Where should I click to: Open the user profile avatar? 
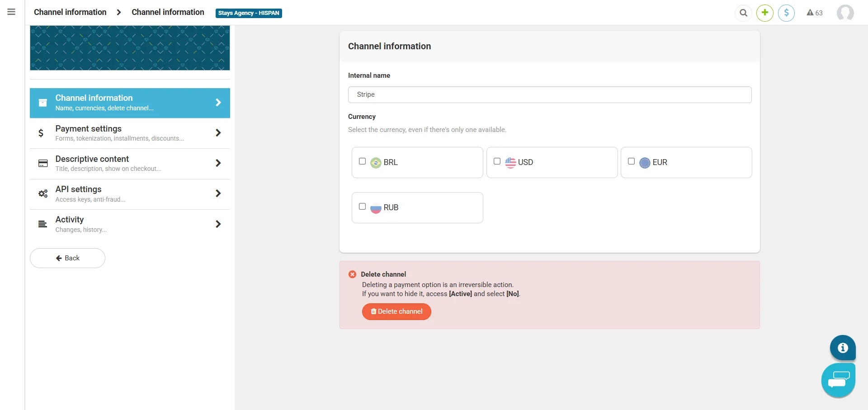[x=845, y=13]
